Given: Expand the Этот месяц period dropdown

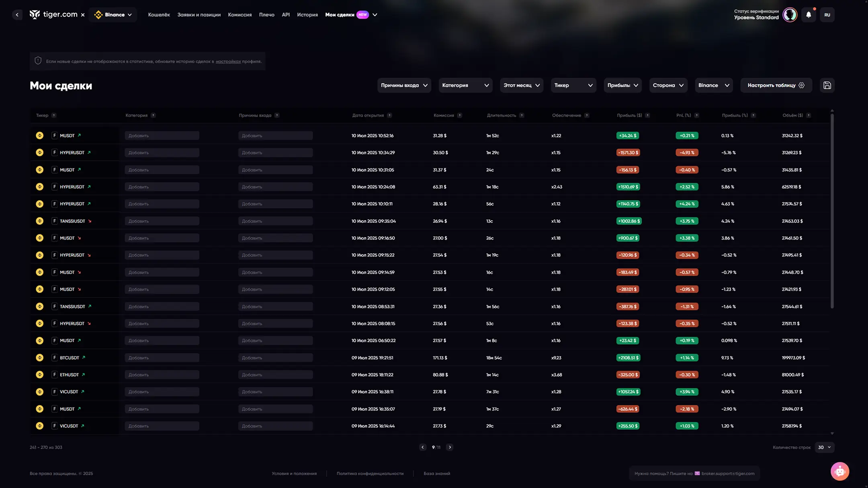Looking at the screenshot, I should coord(521,85).
